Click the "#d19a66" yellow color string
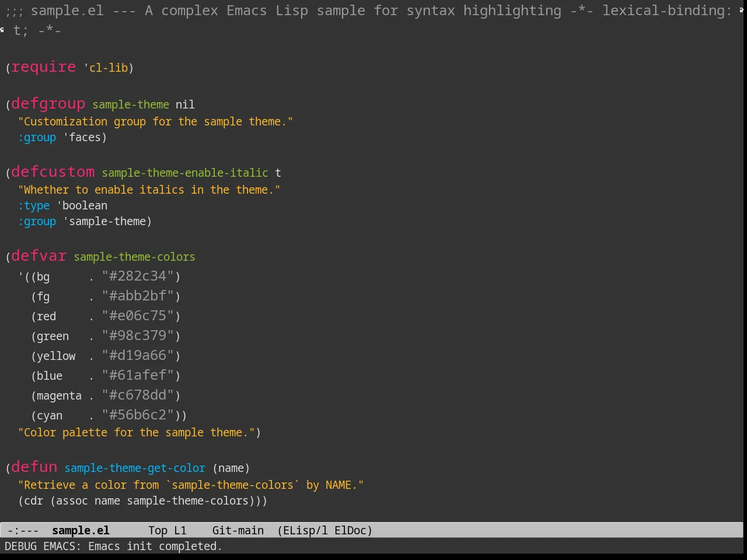The width and height of the screenshot is (747, 560). pyautogui.click(x=138, y=355)
